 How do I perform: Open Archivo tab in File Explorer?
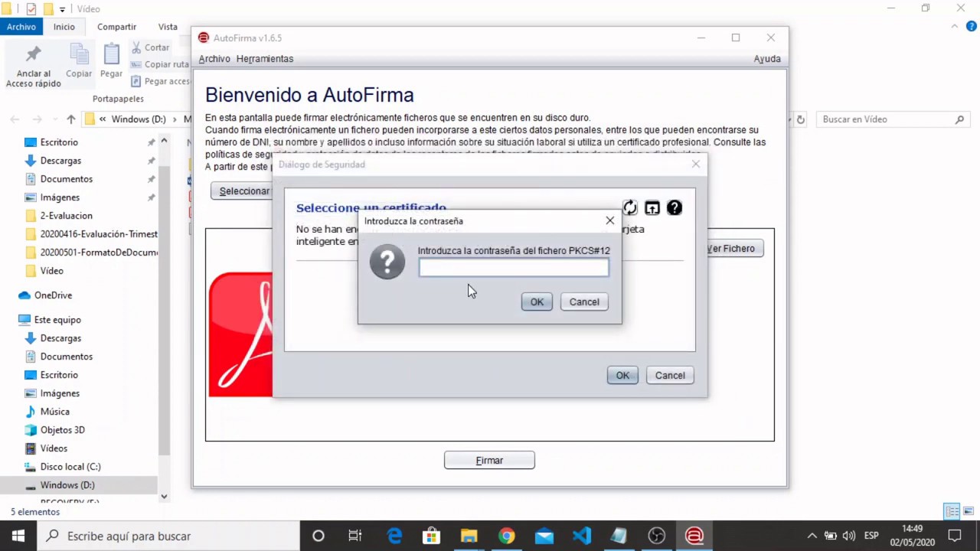click(x=21, y=27)
